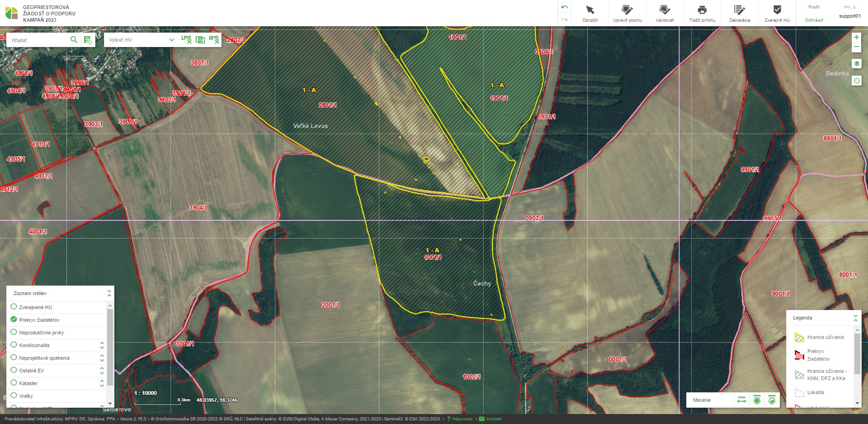This screenshot has width=868, height=424.
Task: Publish with the Zverejniť HU tool
Action: (x=777, y=14)
